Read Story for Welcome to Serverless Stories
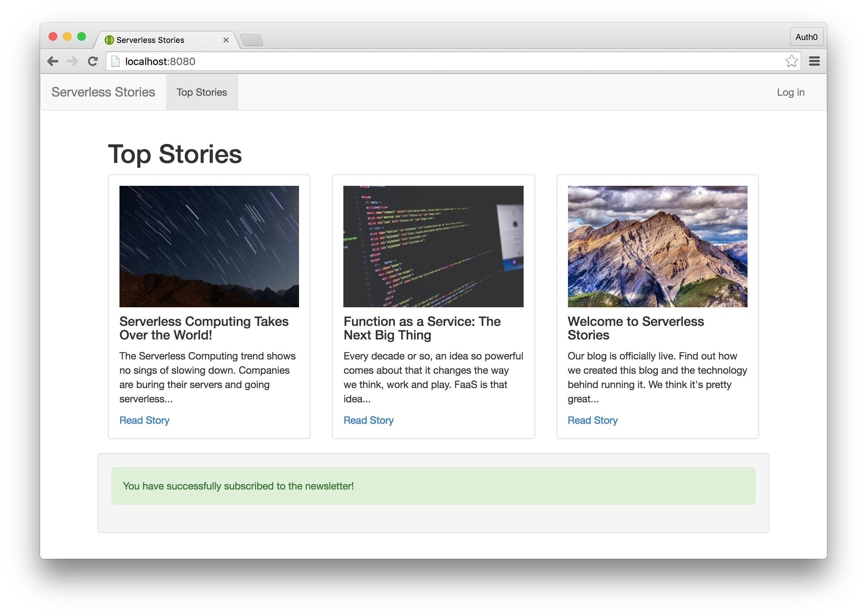867x616 pixels. (592, 420)
